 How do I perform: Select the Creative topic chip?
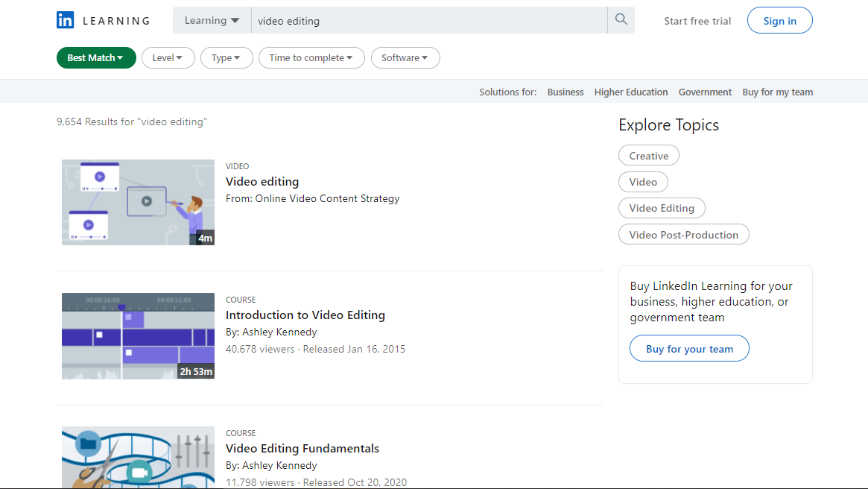click(x=649, y=156)
